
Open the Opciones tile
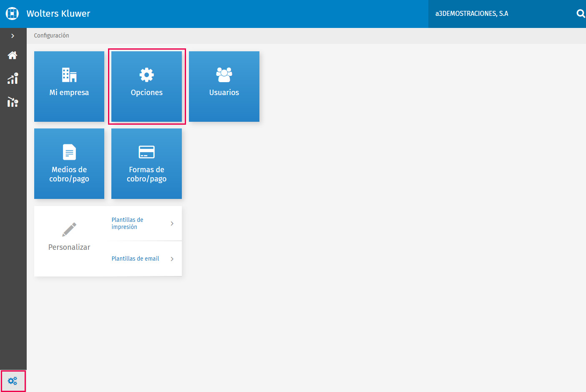click(x=147, y=86)
